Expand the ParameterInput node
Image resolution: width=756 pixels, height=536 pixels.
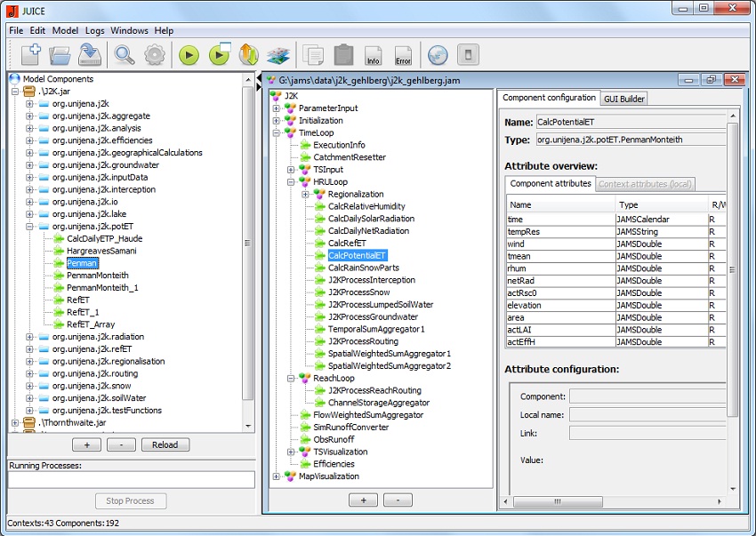coord(277,108)
